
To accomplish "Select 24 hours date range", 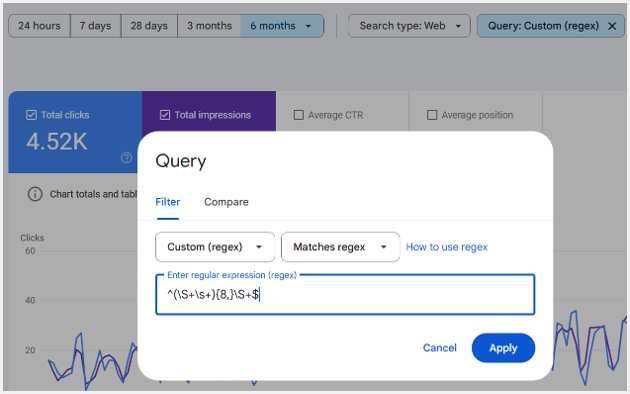I will [39, 26].
